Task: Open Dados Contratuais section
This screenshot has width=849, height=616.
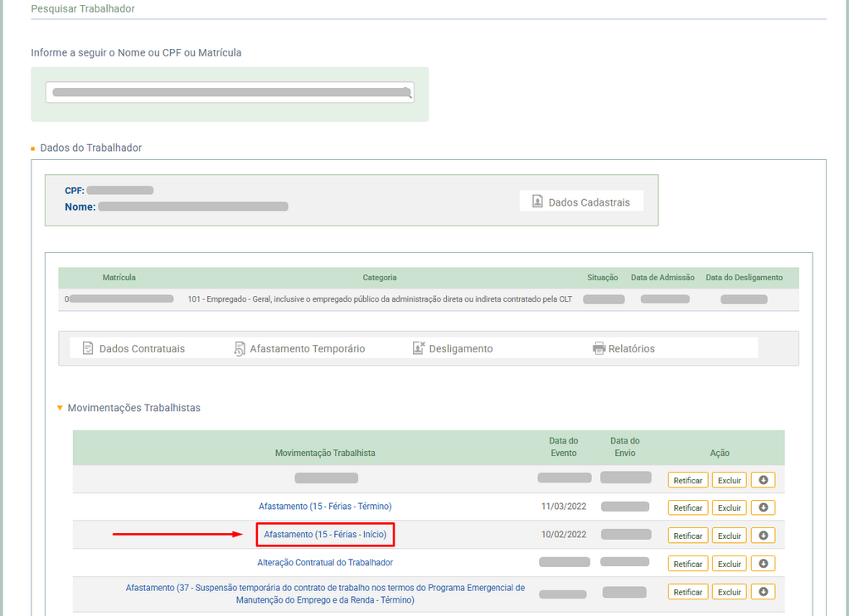Action: (x=133, y=349)
